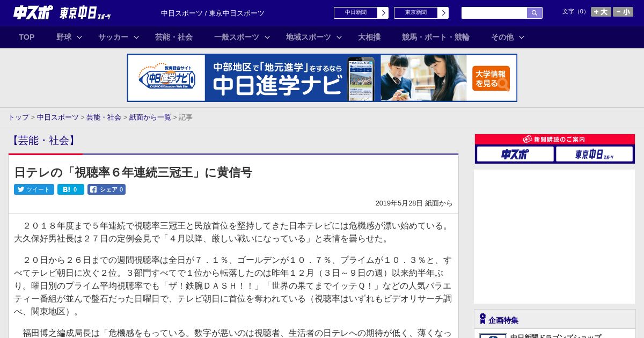Decrease font size with −小 button

click(x=623, y=12)
